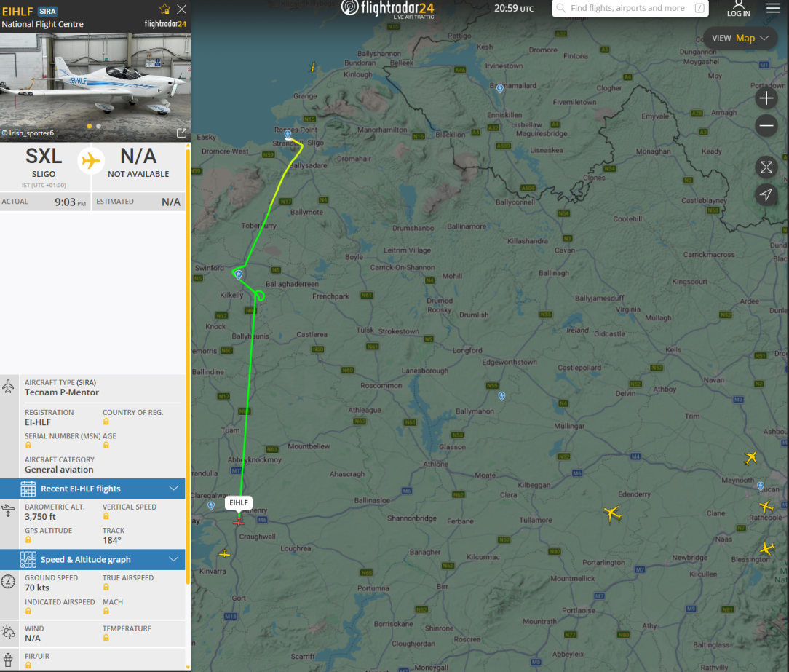Click the Tecnam P-Mentor aircraft type
Screen dimensions: 789x672
pyautogui.click(x=62, y=392)
